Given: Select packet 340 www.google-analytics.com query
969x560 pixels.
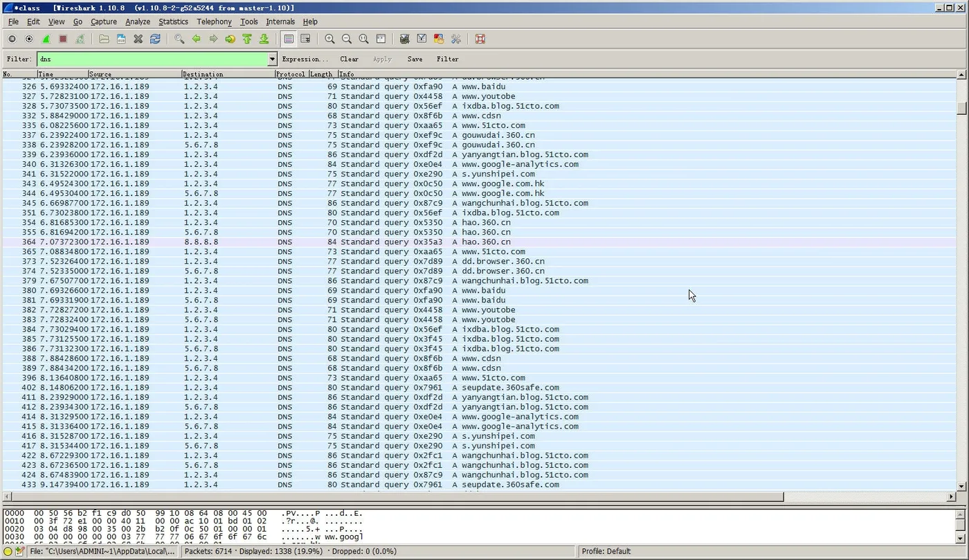Looking at the screenshot, I should click(x=479, y=164).
